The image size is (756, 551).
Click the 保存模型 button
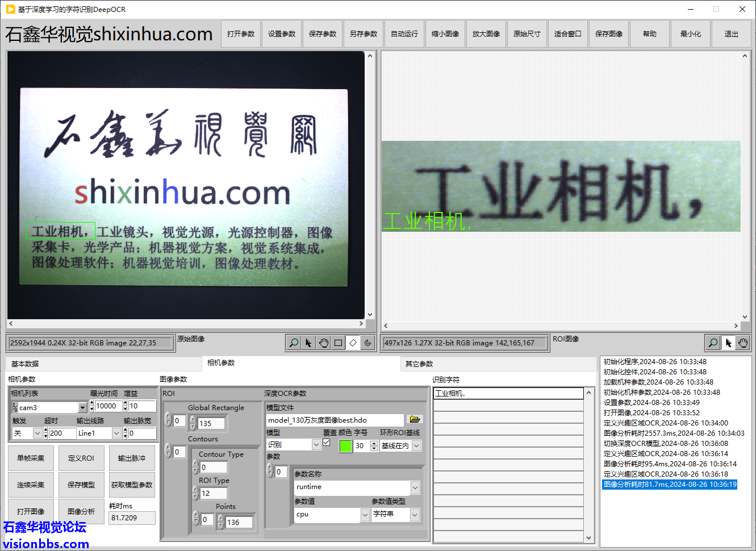(x=81, y=485)
